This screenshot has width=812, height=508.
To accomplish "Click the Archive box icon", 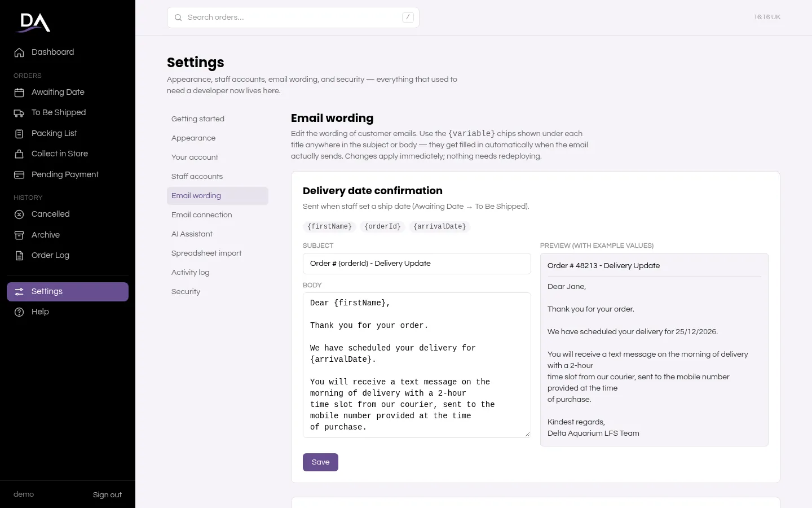I will 19,235.
